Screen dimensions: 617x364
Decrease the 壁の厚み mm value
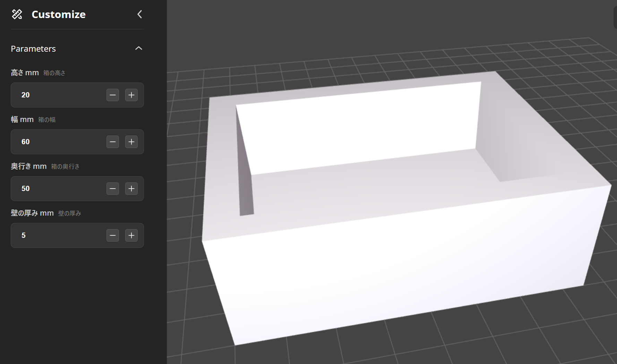[x=113, y=235]
